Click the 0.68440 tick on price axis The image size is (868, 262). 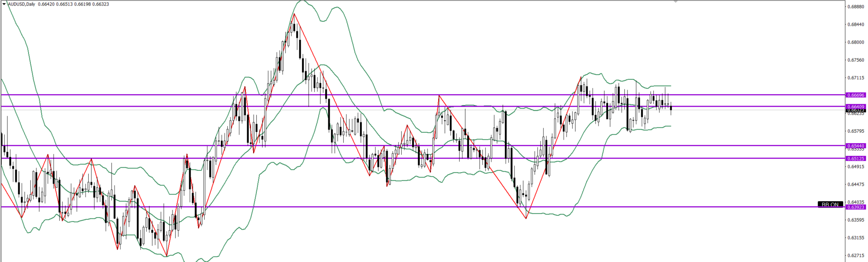click(856, 24)
